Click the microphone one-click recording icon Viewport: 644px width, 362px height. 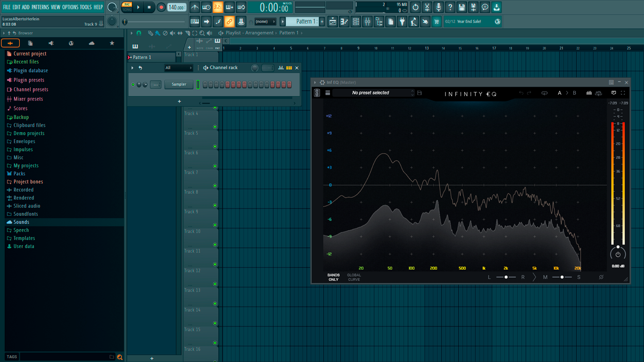pos(438,7)
